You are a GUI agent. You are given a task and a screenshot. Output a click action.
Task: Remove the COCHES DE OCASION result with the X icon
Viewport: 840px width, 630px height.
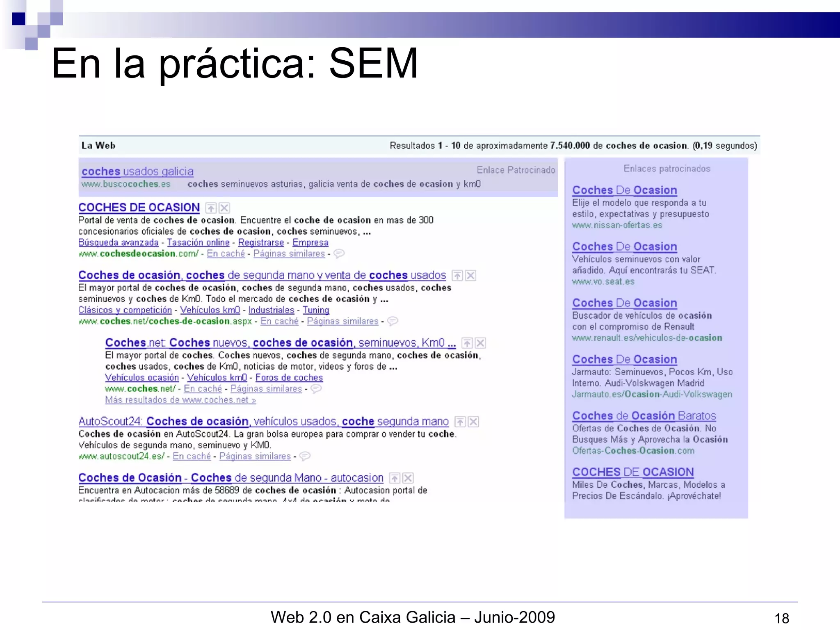[224, 208]
